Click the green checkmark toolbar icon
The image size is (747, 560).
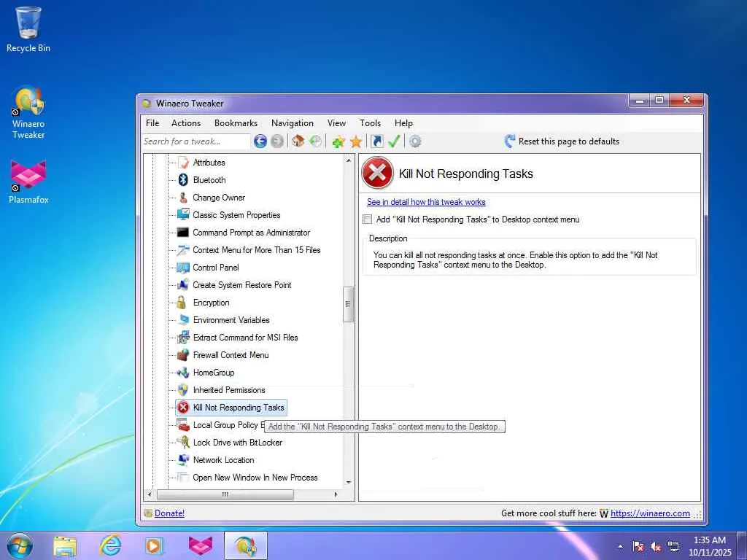click(394, 141)
